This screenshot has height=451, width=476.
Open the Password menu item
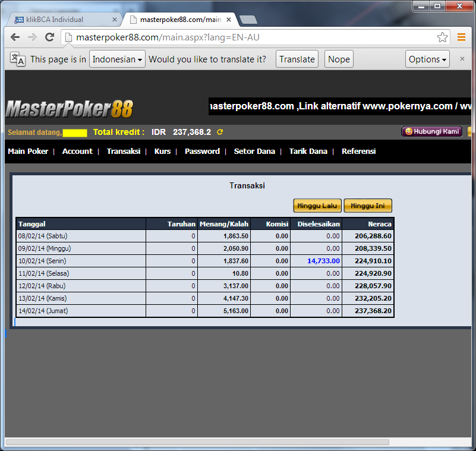tap(202, 151)
